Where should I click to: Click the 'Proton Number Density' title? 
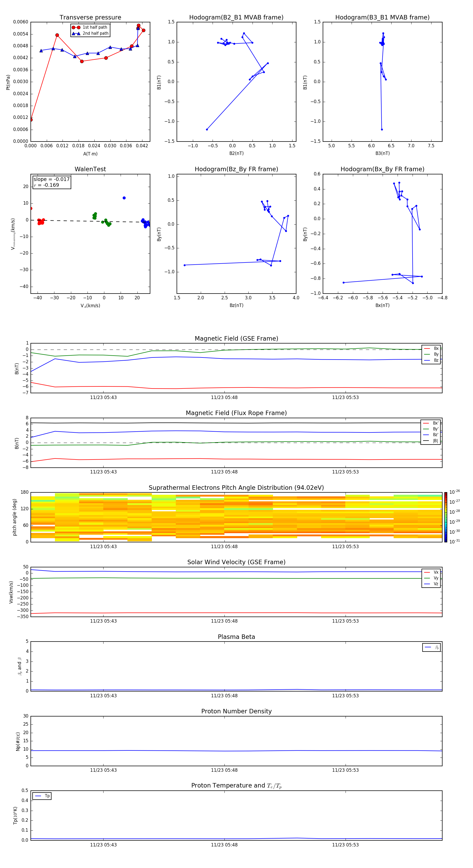pos(236,711)
